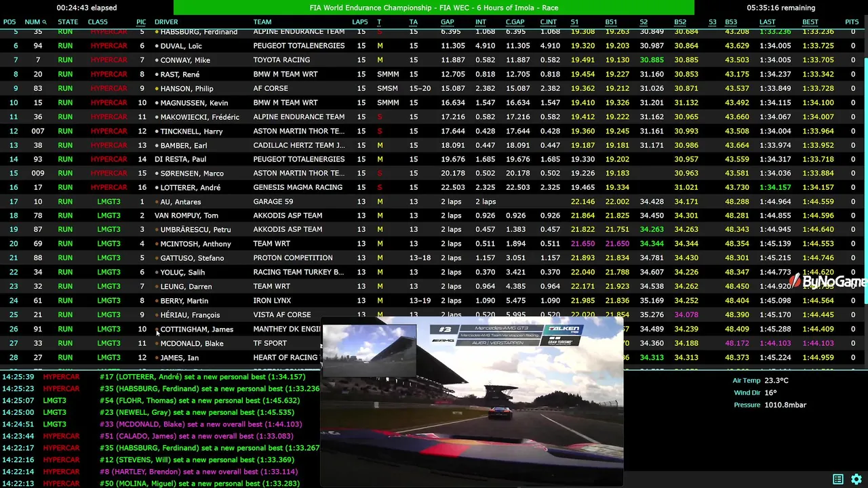This screenshot has height=488, width=868.
Task: Select driver 'LEUNG, Darren'
Action: (x=186, y=286)
